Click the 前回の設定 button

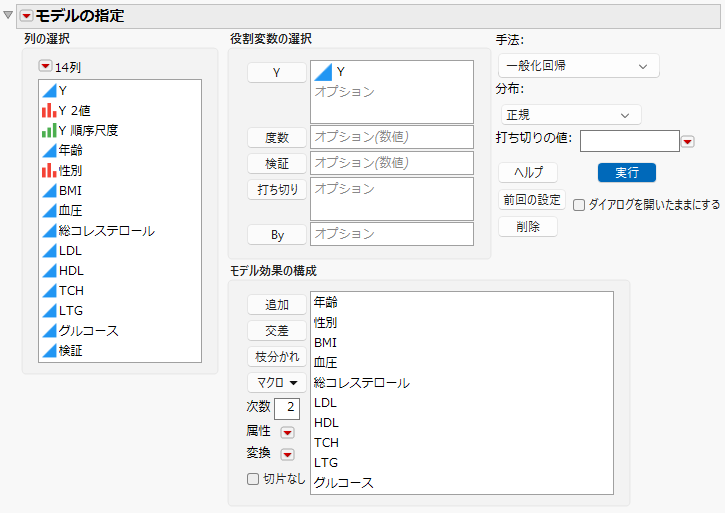[532, 200]
